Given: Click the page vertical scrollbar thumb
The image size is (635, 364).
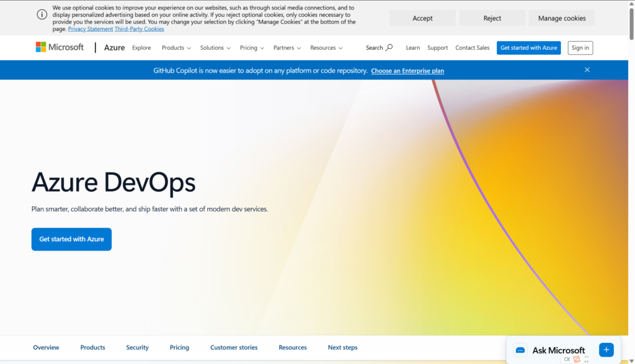Looking at the screenshot, I should [631, 24].
